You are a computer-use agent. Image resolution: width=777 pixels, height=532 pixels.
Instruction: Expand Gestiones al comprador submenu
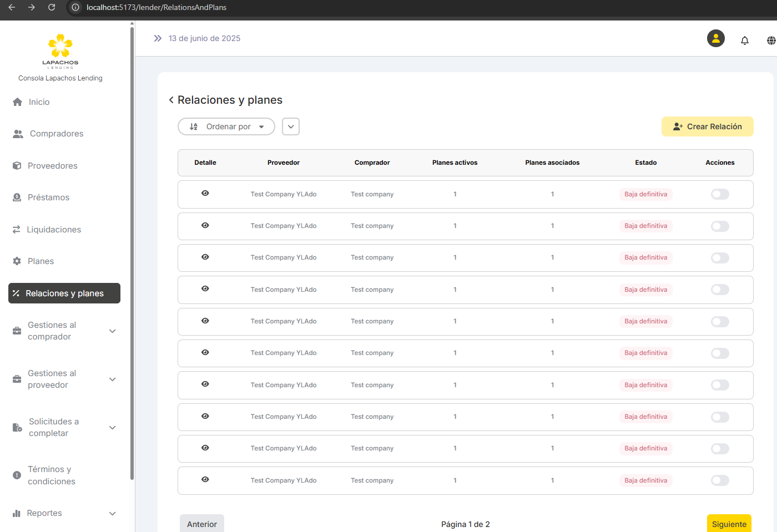pyautogui.click(x=113, y=331)
